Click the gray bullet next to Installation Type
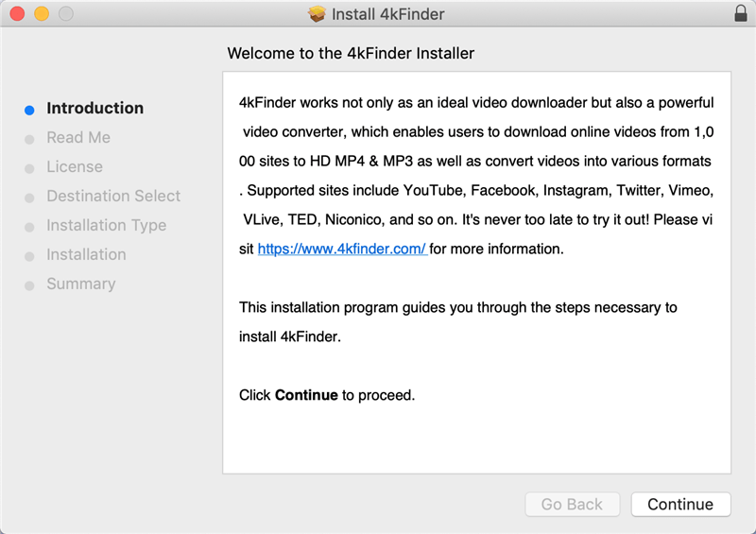The image size is (756, 534). [30, 226]
